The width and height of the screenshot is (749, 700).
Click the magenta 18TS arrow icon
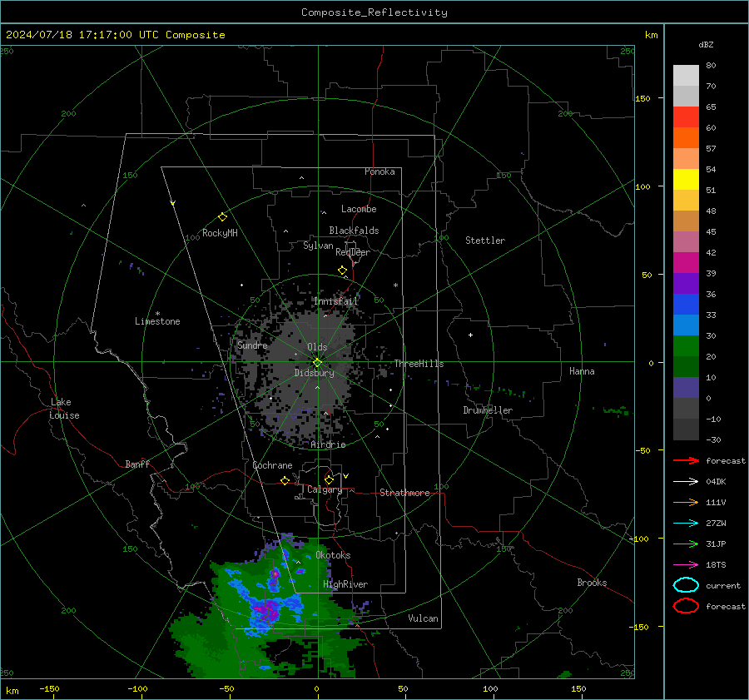pyautogui.click(x=686, y=565)
